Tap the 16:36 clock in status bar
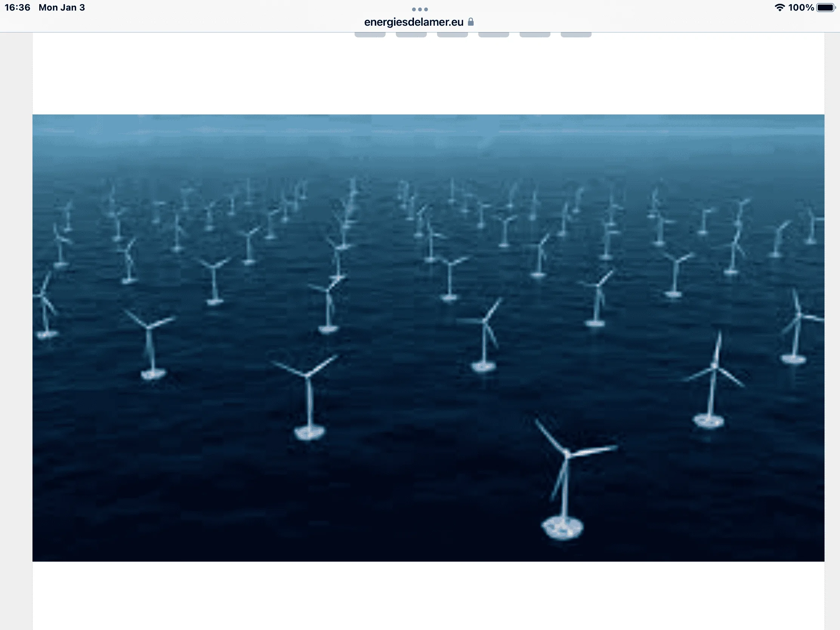This screenshot has width=840, height=630. click(17, 8)
